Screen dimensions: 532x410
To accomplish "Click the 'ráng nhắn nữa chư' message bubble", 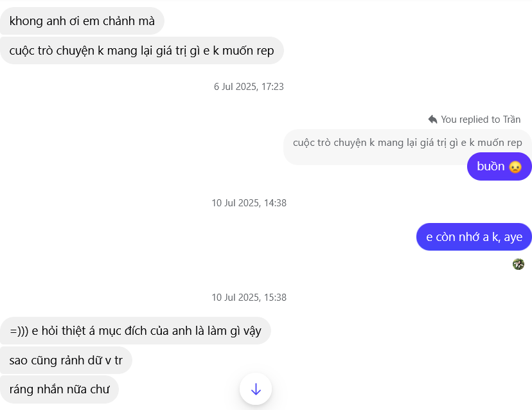I will pos(60,389).
